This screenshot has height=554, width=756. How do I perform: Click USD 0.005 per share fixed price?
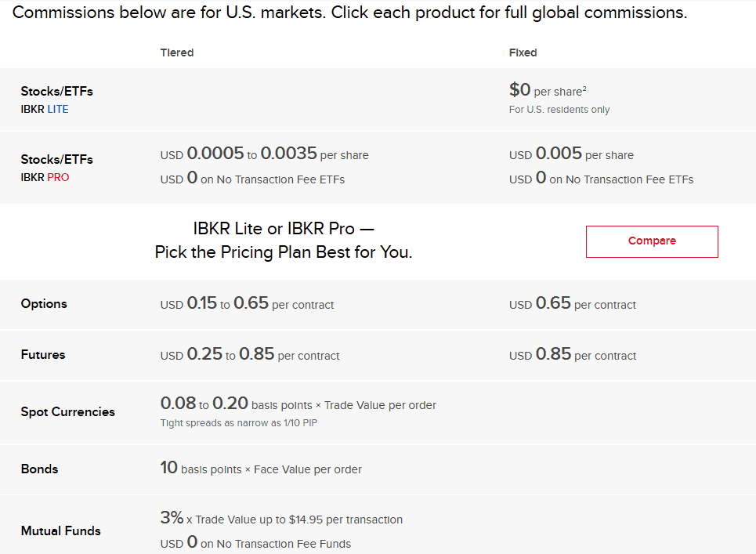[x=573, y=154]
